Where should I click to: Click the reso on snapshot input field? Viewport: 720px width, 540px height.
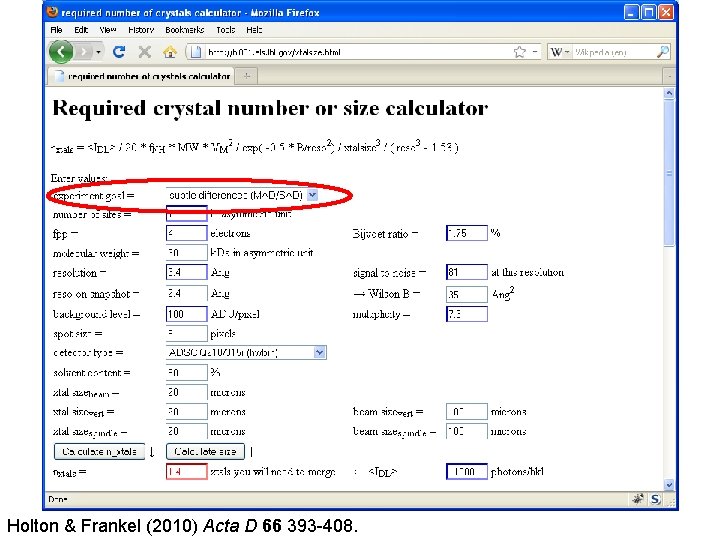(x=186, y=293)
